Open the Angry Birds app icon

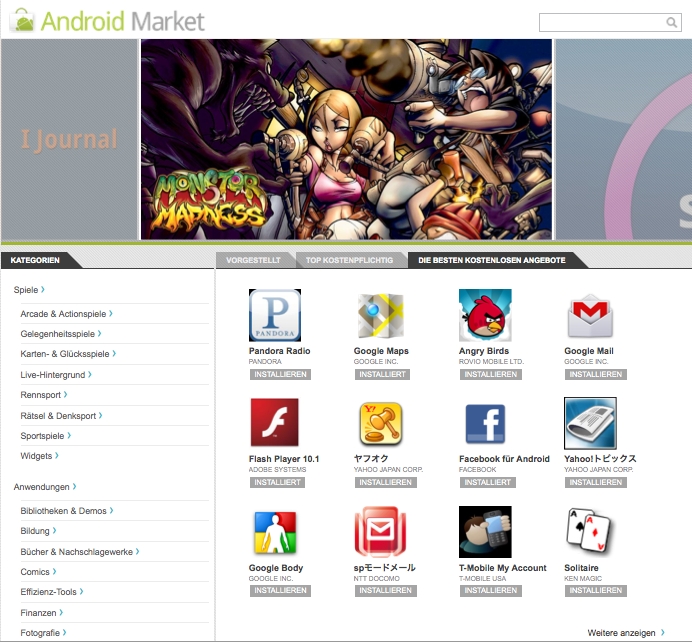[x=485, y=315]
